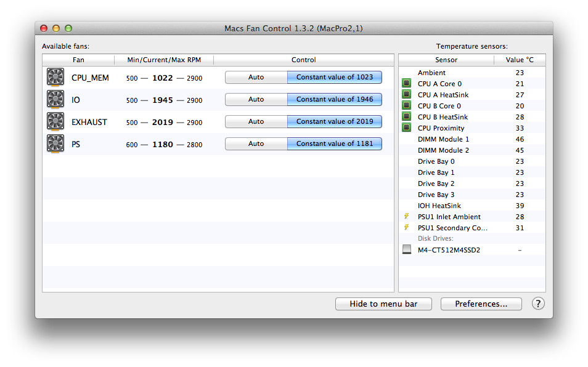Screen dimensions: 588x367
Task: Click the CPU Proximity chip icon
Action: [x=407, y=127]
